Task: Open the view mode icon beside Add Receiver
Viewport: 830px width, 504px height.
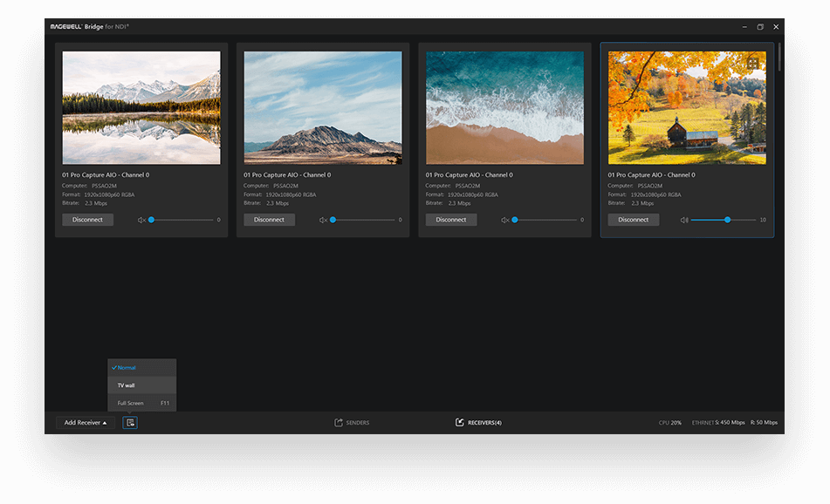Action: click(130, 423)
